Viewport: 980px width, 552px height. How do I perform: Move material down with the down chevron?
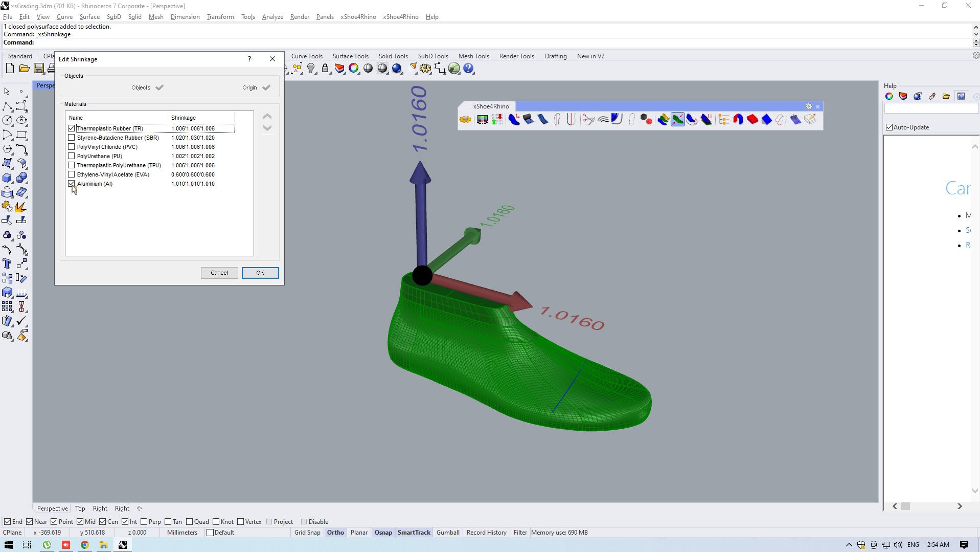click(x=267, y=128)
